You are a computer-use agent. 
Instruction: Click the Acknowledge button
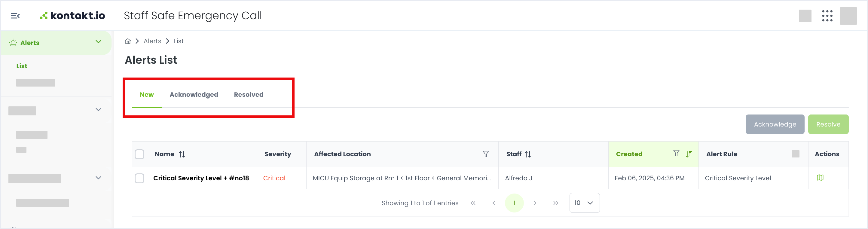[775, 124]
